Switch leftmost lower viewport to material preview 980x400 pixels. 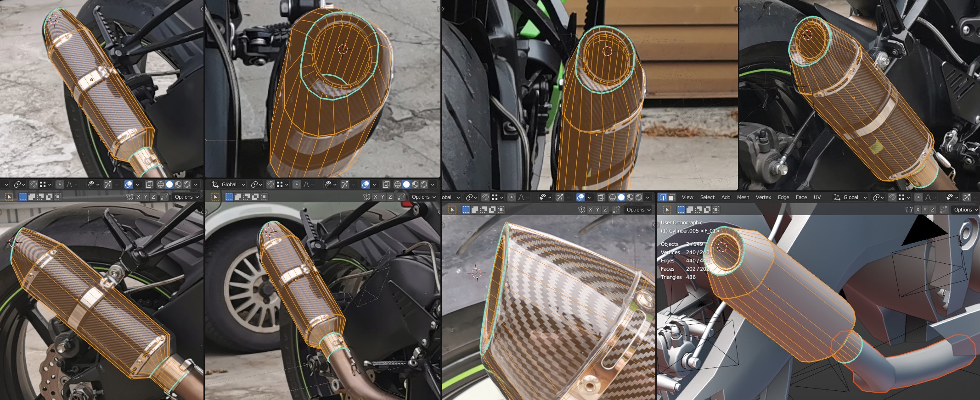click(x=178, y=184)
